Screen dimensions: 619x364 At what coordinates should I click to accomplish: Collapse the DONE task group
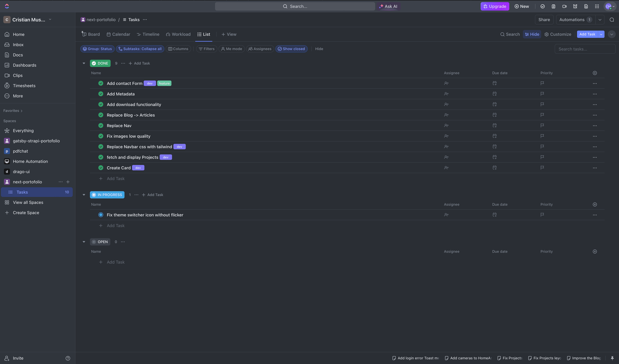84,63
